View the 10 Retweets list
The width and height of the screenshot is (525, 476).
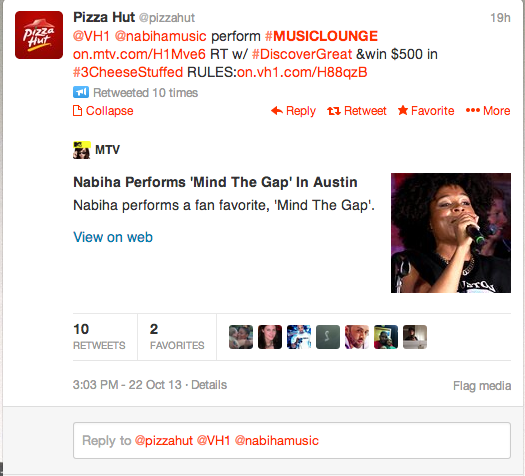click(x=99, y=336)
